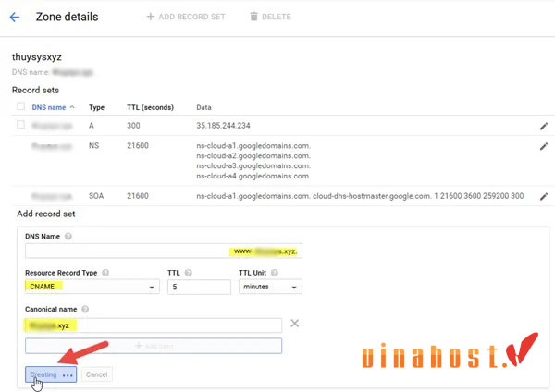Expand the Resource Record Type dropdown showing CNAME
The width and height of the screenshot is (555, 392).
click(x=91, y=288)
